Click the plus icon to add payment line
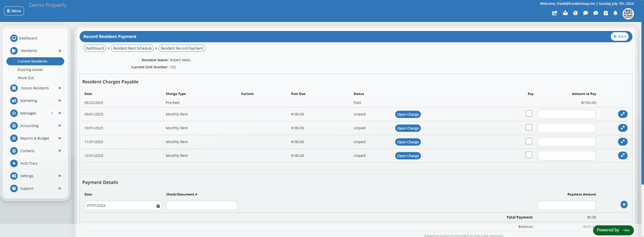This screenshot has width=644, height=237. point(624,205)
